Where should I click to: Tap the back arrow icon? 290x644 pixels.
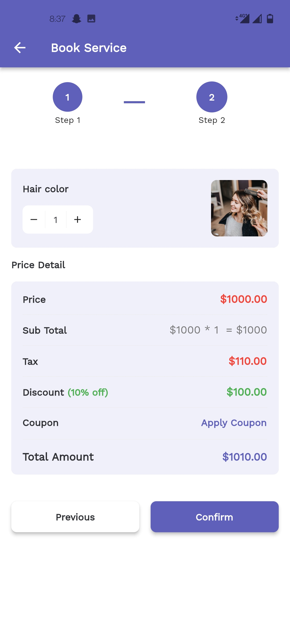(20, 48)
